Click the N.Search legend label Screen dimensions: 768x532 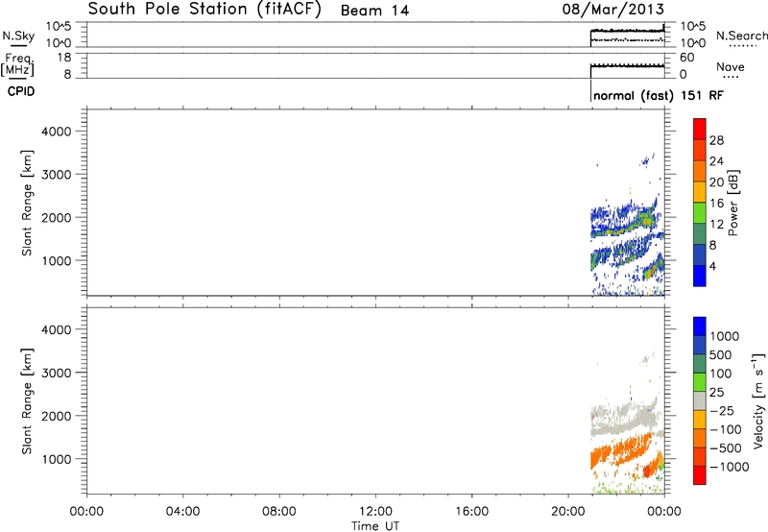pyautogui.click(x=741, y=36)
